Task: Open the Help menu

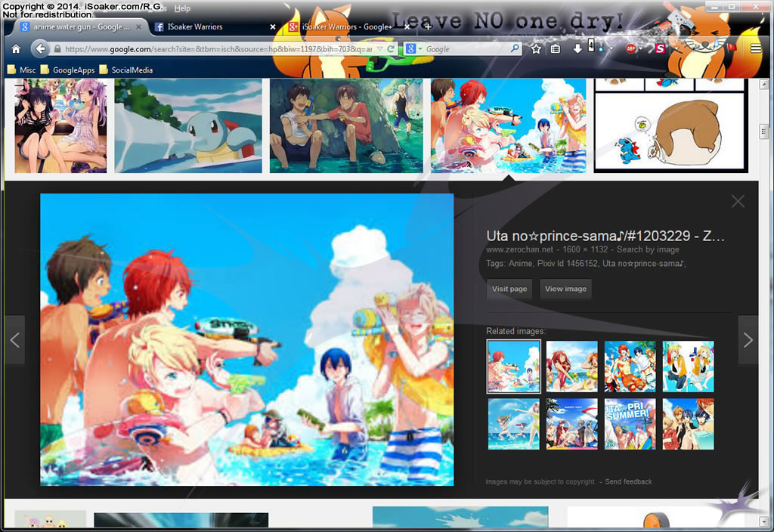Action: 182,8
